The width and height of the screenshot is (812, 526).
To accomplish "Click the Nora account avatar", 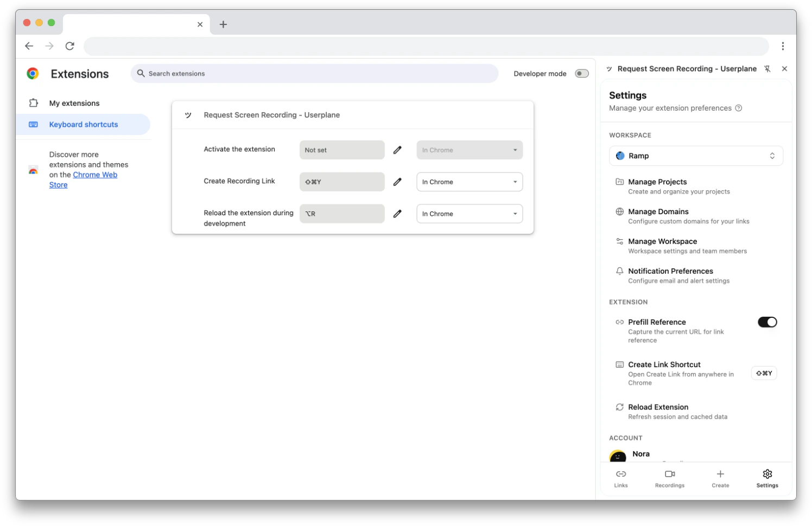I will 618,456.
